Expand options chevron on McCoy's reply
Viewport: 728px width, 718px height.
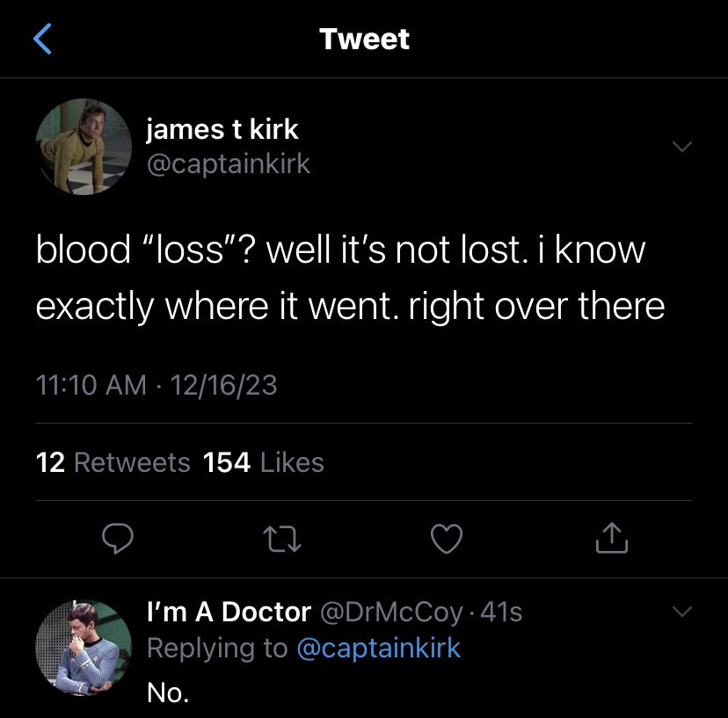(x=682, y=611)
